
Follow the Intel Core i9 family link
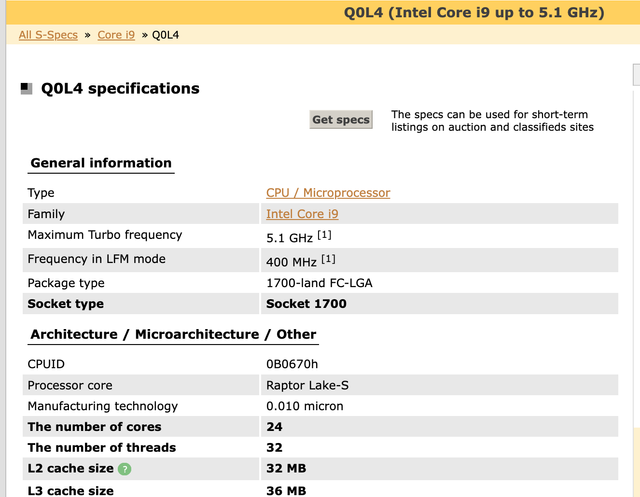(302, 214)
